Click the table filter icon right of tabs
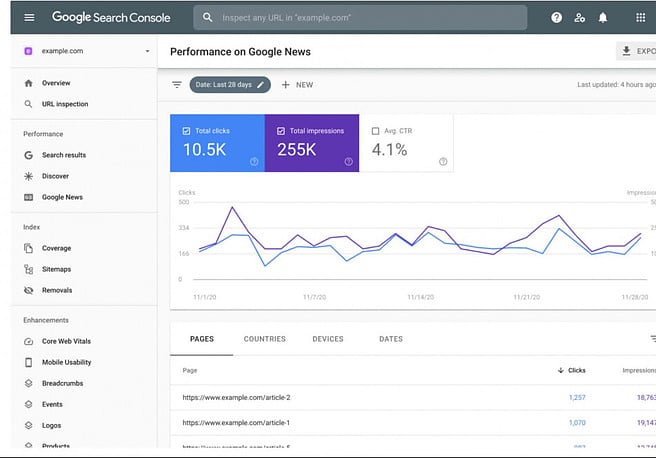The image size is (656, 458). click(x=653, y=339)
